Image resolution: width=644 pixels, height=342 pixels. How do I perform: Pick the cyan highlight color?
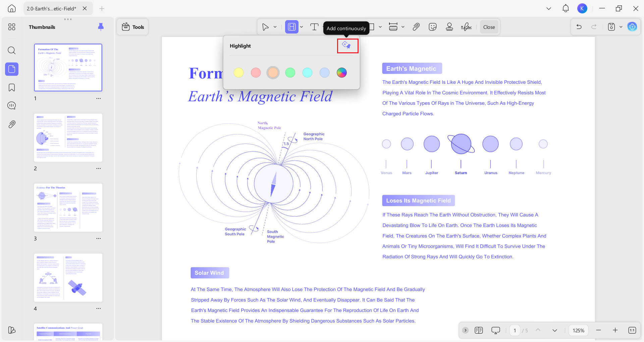pos(307,72)
